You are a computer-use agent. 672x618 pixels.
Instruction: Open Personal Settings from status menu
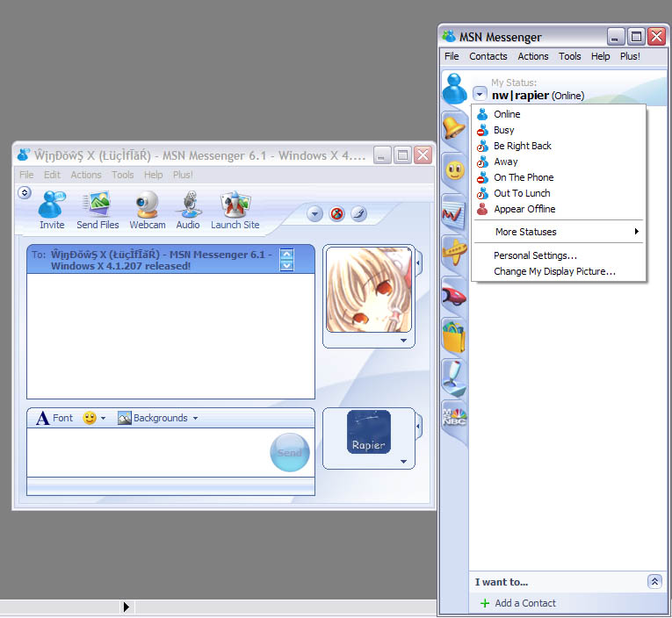click(x=559, y=255)
